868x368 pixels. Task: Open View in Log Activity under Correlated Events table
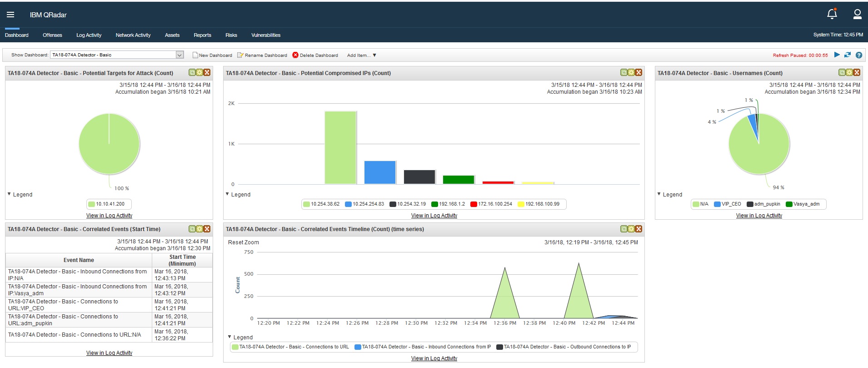[109, 353]
